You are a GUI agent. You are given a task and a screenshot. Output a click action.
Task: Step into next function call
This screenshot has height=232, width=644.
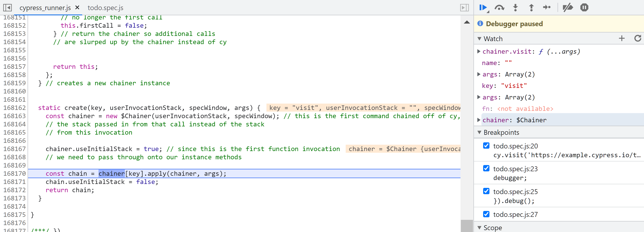(x=515, y=8)
